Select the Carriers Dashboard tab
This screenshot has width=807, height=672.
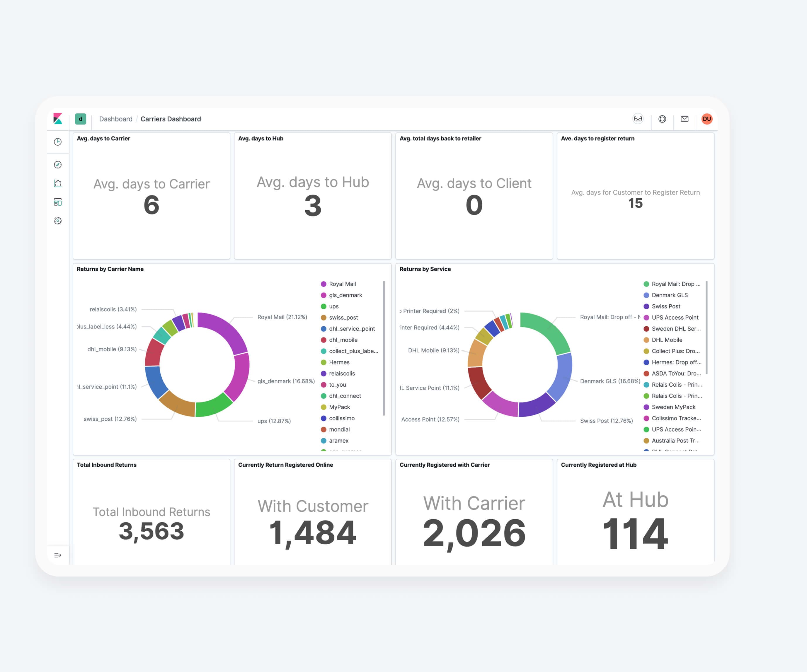point(170,119)
